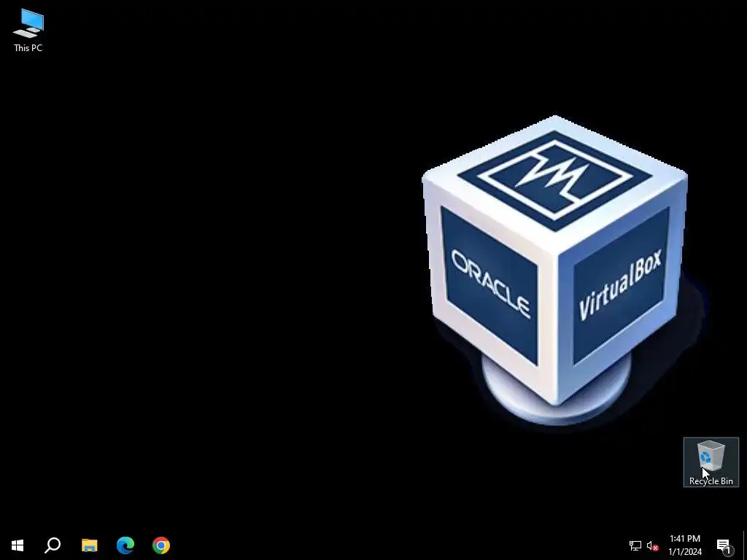Click Show desktop strip at taskbar end
Viewport: 747px width, 560px height.
click(x=745, y=545)
